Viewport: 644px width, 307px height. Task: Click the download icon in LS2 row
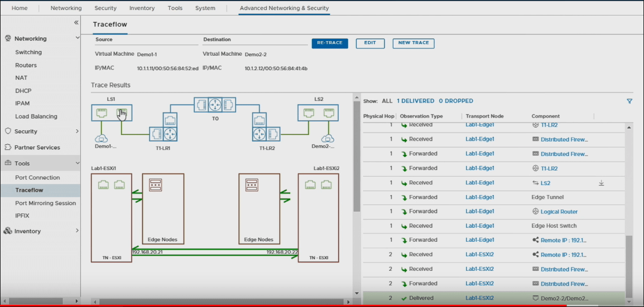pyautogui.click(x=601, y=183)
